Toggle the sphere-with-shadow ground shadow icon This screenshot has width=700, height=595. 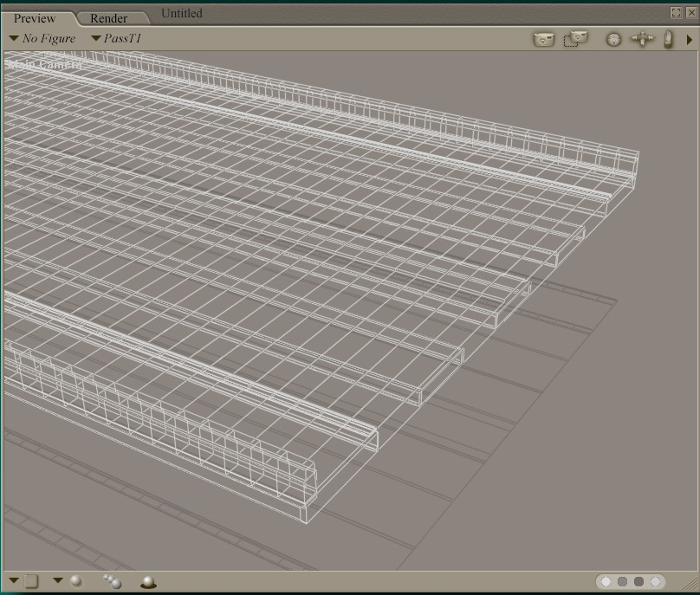pyautogui.click(x=148, y=582)
